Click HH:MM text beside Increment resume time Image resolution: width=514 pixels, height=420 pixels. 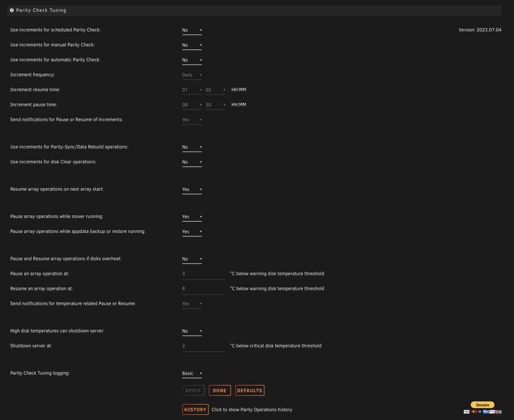[x=238, y=89]
